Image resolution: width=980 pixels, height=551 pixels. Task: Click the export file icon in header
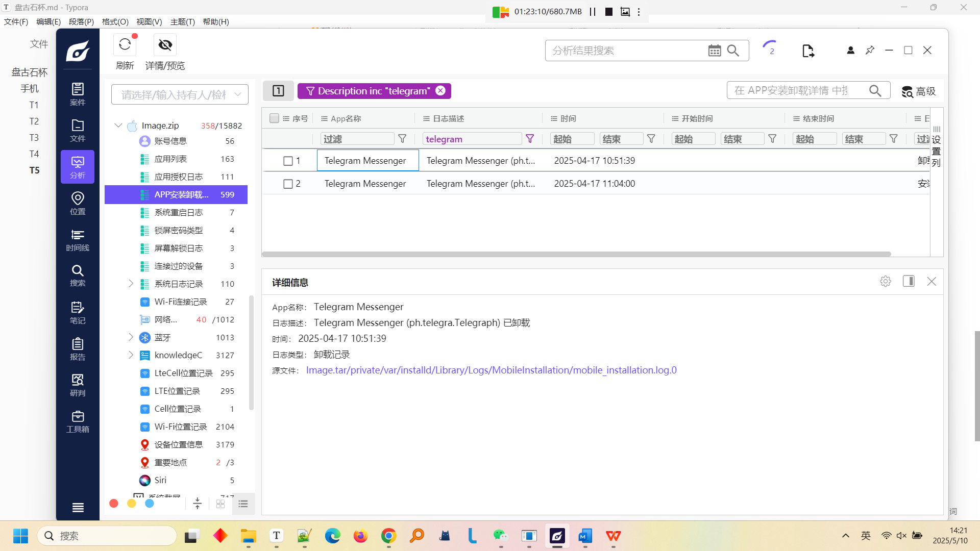[x=808, y=51]
